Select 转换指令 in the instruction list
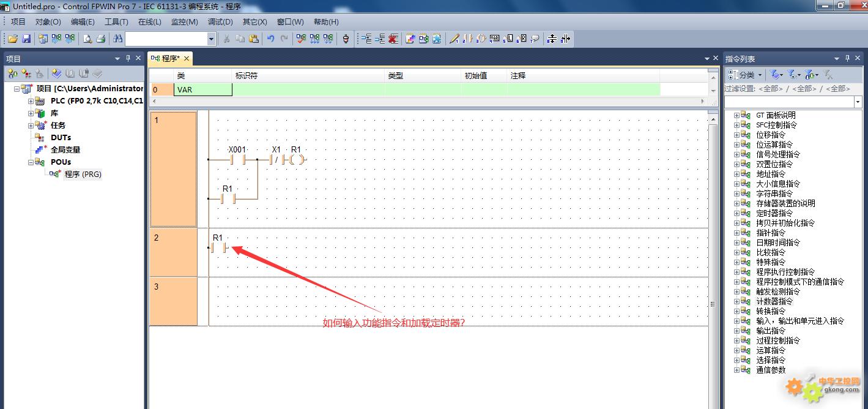This screenshot has width=868, height=409. 770,311
